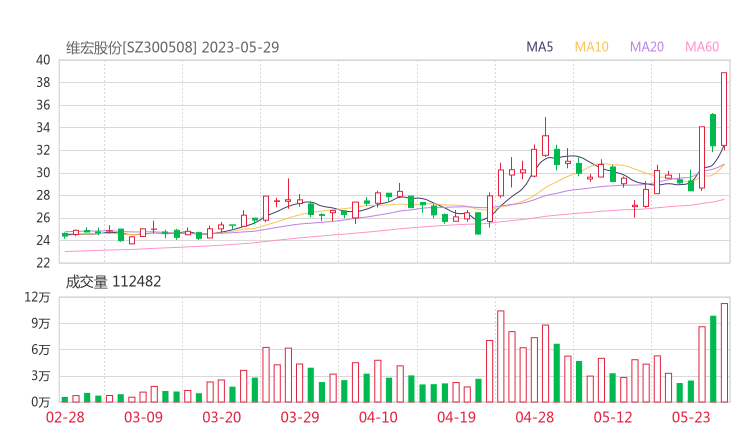The image size is (740, 440).
Task: Click the 30 price level label
Action: pyautogui.click(x=43, y=173)
